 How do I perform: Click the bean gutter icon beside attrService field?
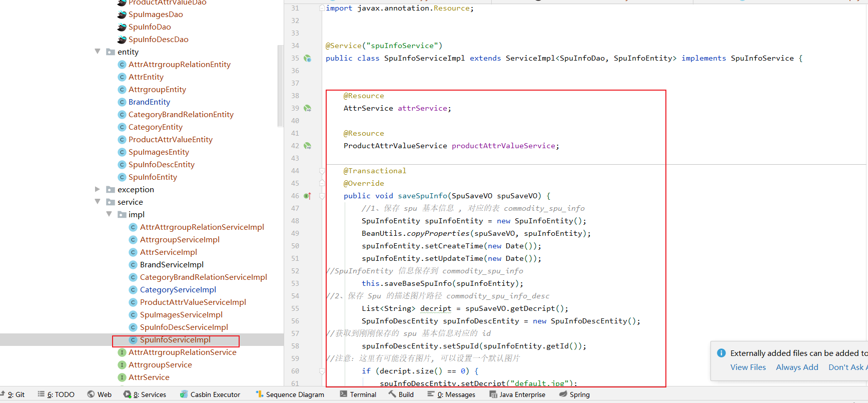pyautogui.click(x=308, y=109)
